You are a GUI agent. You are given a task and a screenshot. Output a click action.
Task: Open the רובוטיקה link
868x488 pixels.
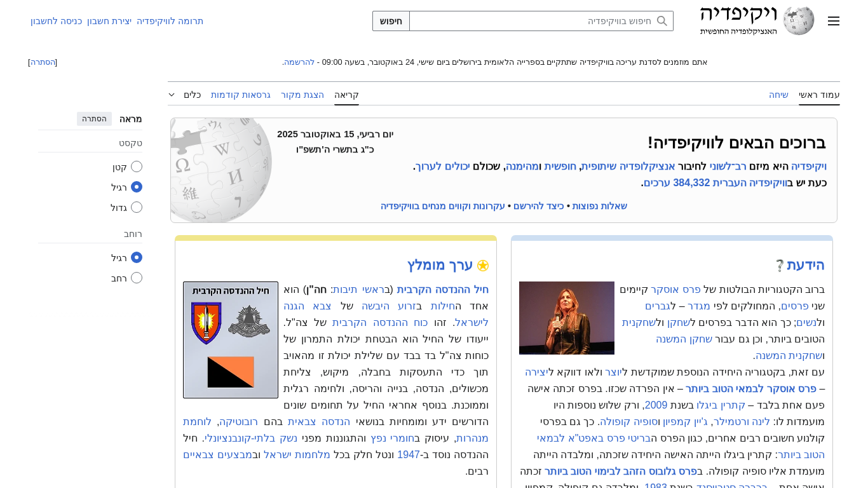pos(238,422)
